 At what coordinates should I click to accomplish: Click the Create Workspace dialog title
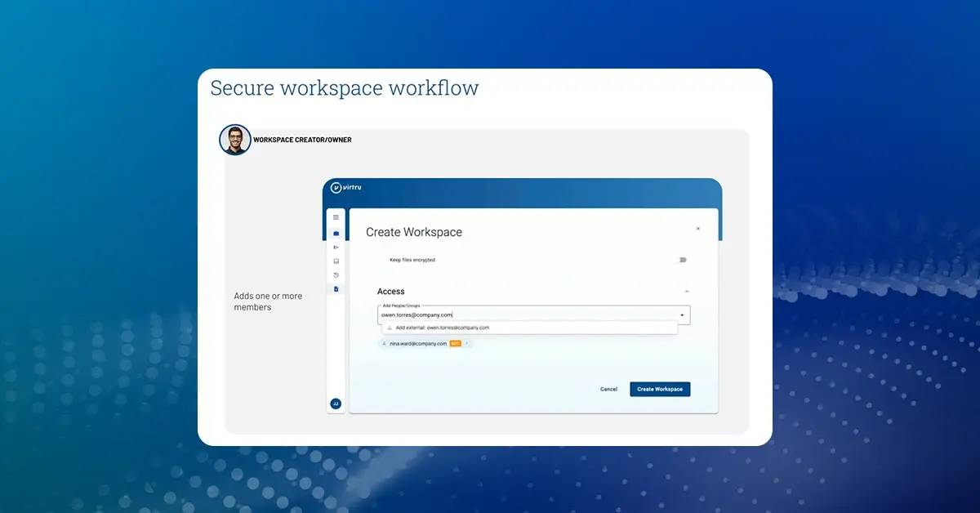click(x=414, y=232)
